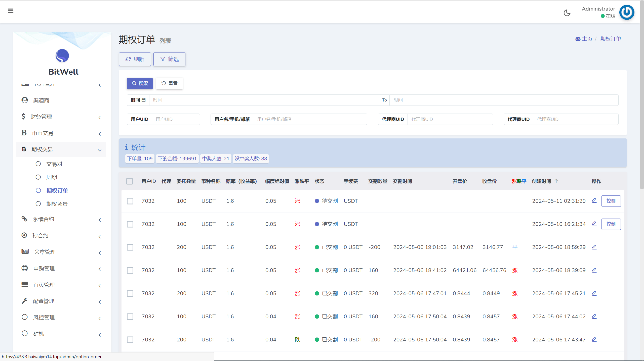
Task: Click 控制 button for second order
Action: pos(611,224)
